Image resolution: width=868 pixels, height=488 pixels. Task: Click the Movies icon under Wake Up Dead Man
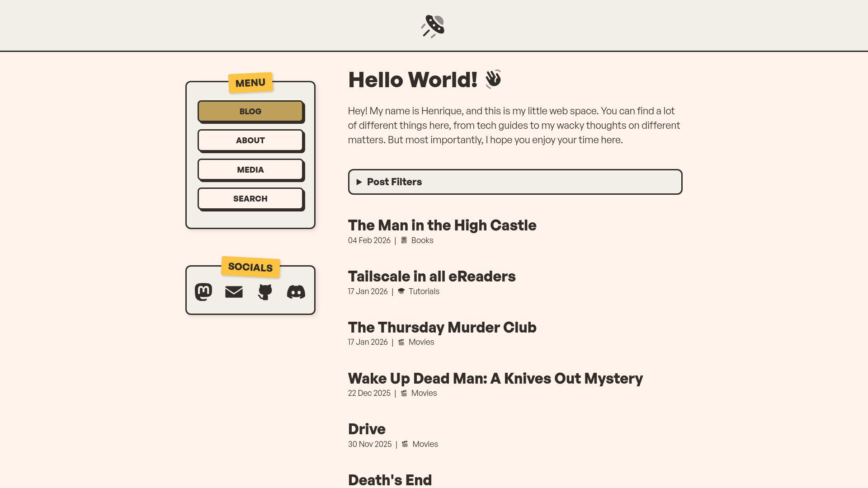[x=404, y=393]
